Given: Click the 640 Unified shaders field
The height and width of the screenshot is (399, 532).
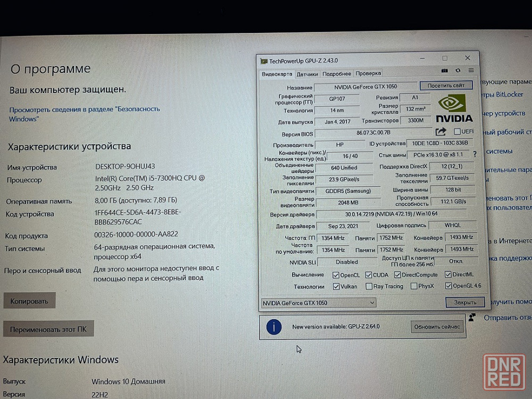Looking at the screenshot, I should coord(344,168).
